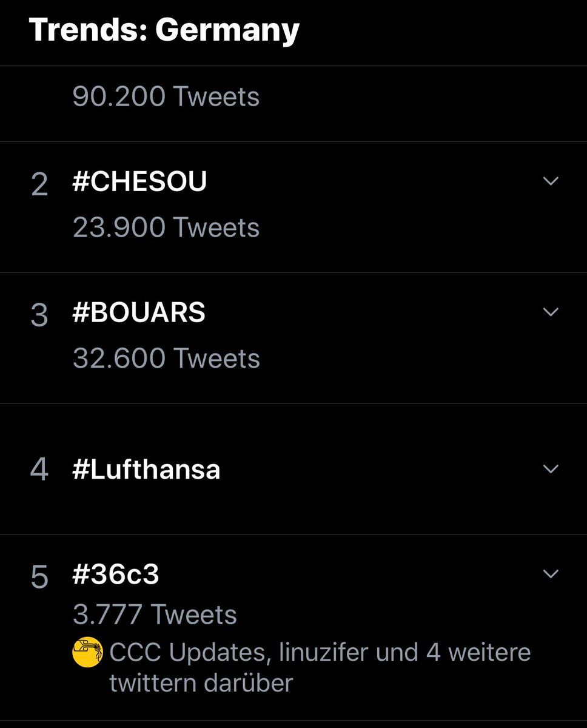Show more options for #36c3 trend chevron

click(x=550, y=574)
